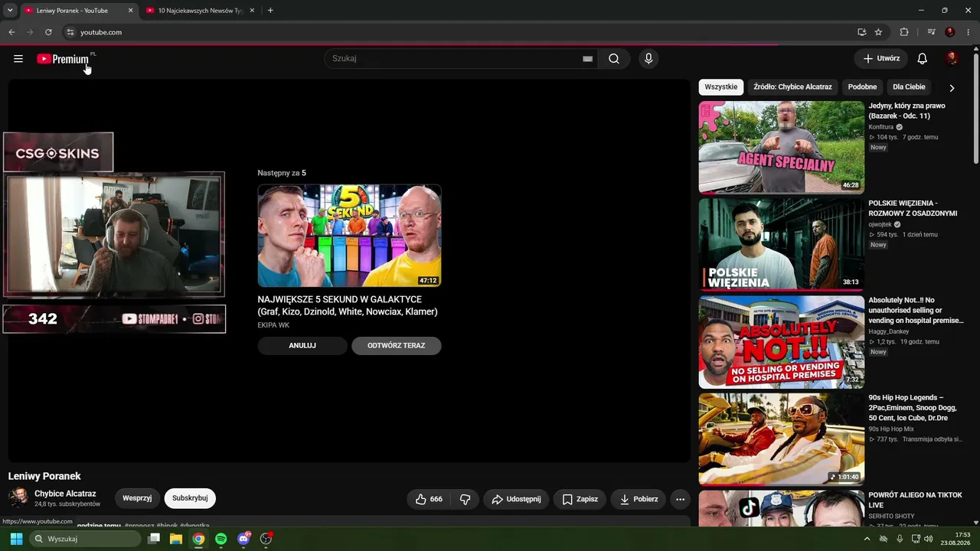980x551 pixels.
Task: Open Discord from the taskbar
Action: pyautogui.click(x=243, y=539)
